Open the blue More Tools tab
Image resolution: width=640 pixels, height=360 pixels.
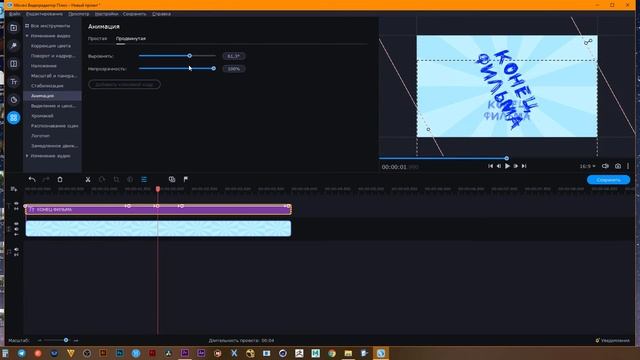tap(13, 118)
